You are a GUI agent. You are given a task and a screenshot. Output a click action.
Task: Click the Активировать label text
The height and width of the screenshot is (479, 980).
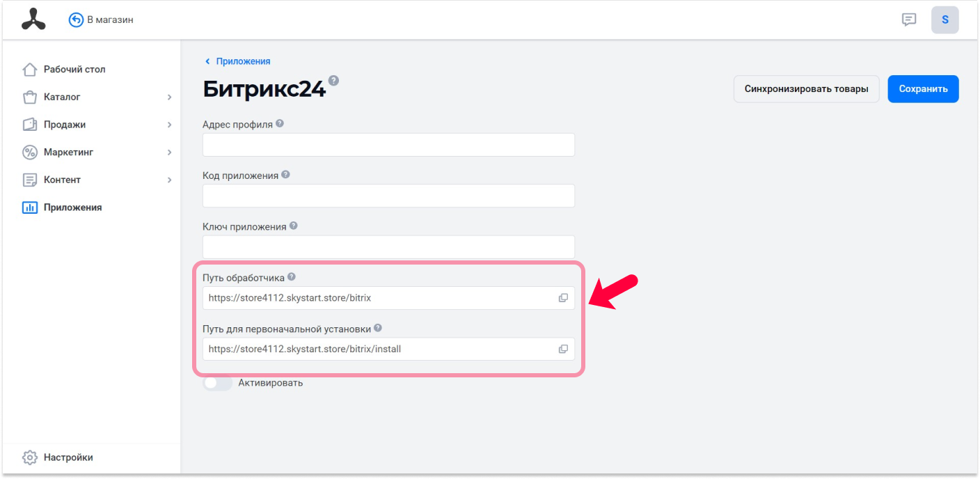click(271, 383)
